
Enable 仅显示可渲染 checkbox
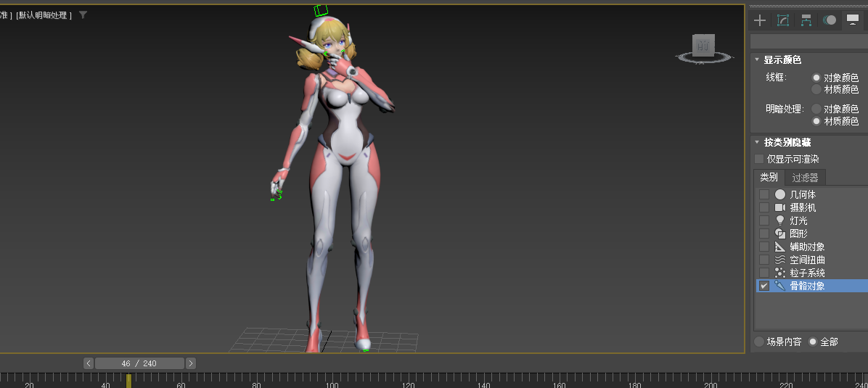759,159
